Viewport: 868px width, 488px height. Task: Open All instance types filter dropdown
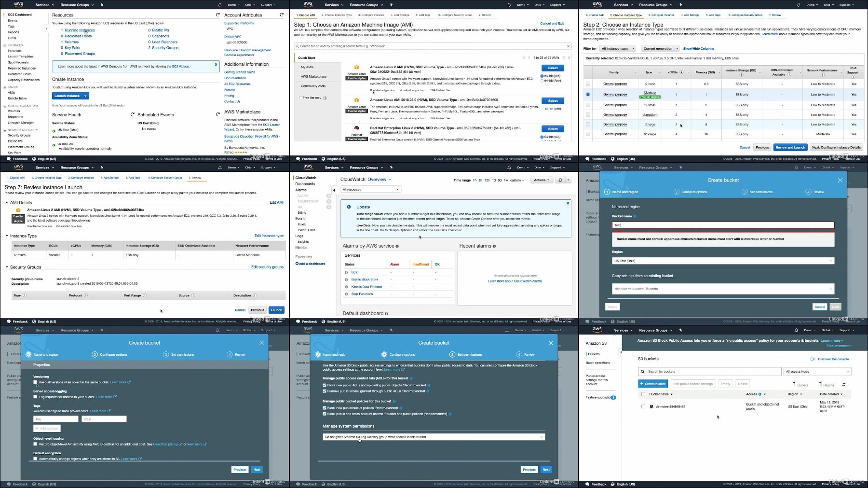pyautogui.click(x=618, y=48)
